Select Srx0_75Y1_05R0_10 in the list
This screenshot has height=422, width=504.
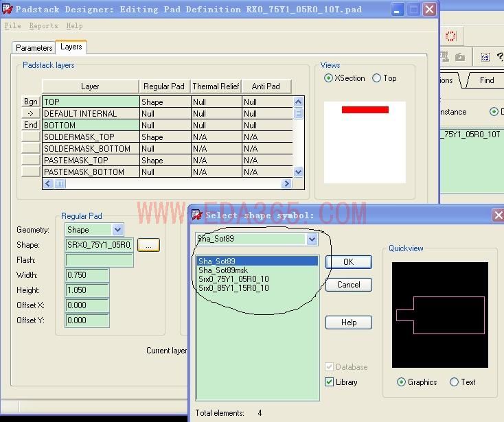[x=257, y=279]
